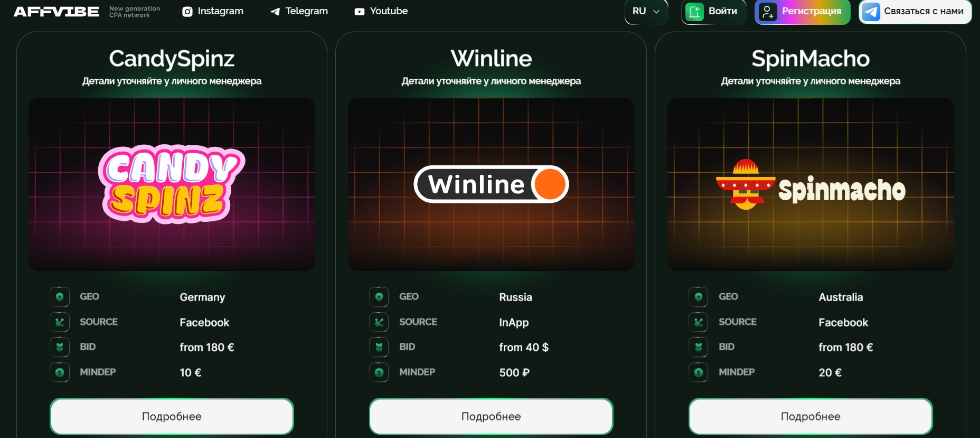
Task: Click the Spinmacho logo banner image
Action: [x=811, y=185]
